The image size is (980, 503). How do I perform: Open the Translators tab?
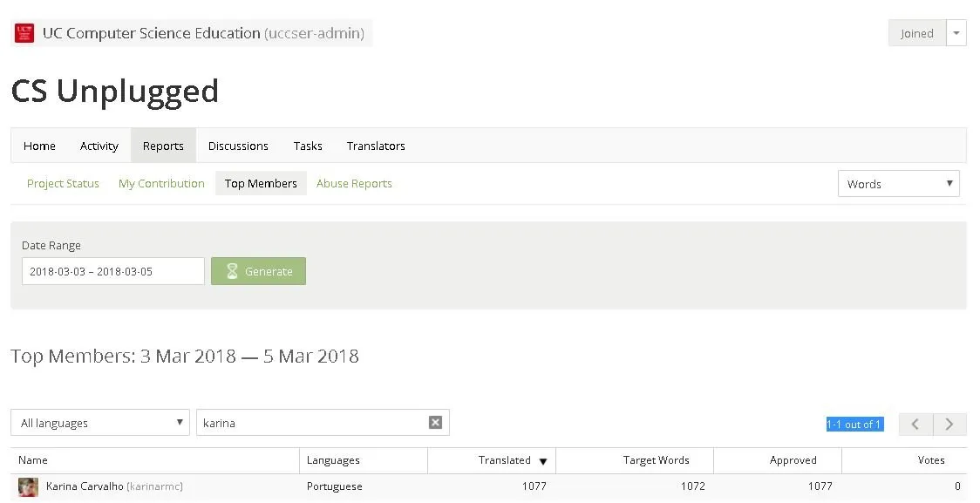[376, 146]
